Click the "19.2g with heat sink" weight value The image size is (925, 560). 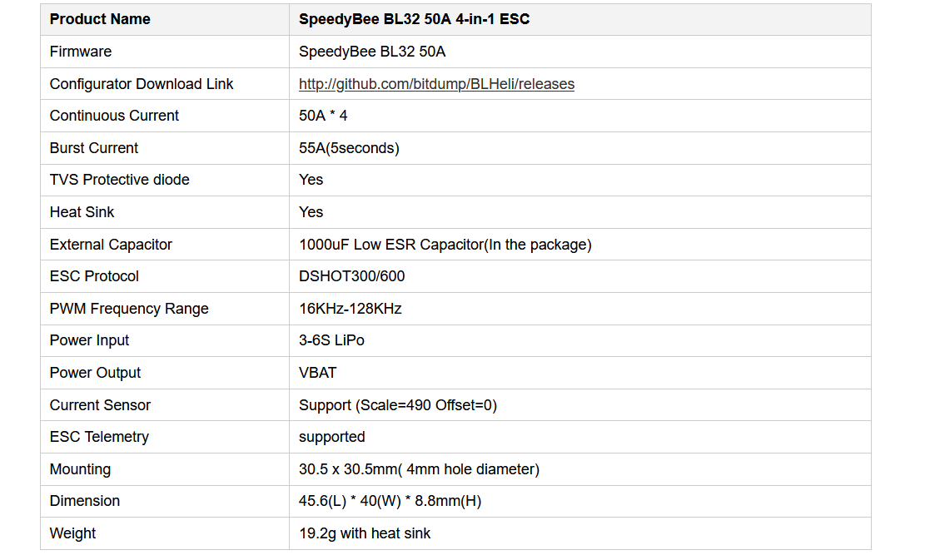point(365,533)
